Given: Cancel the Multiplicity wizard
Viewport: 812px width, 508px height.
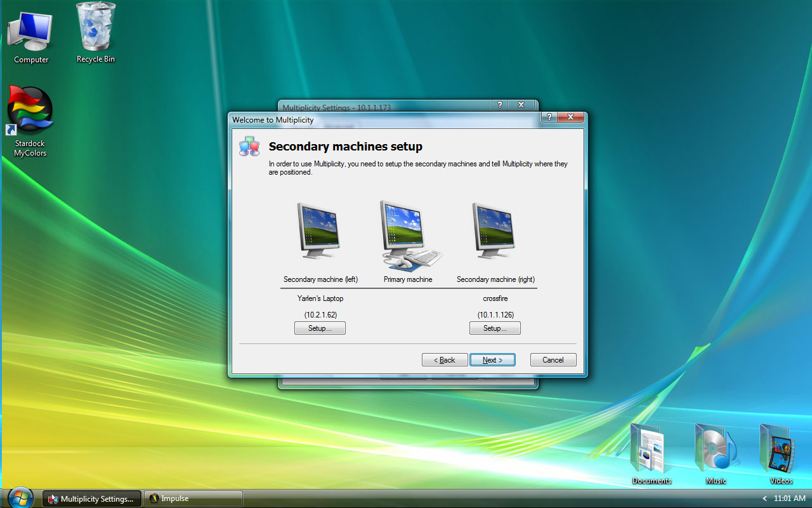Looking at the screenshot, I should (553, 360).
